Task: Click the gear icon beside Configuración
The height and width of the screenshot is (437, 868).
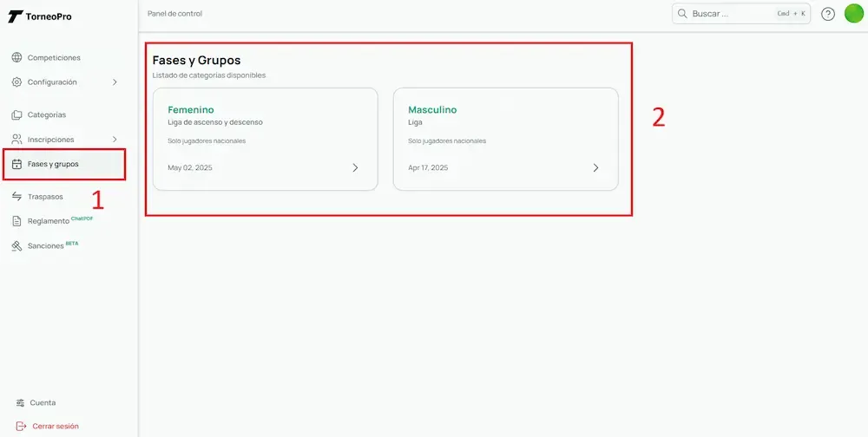Action: [17, 82]
